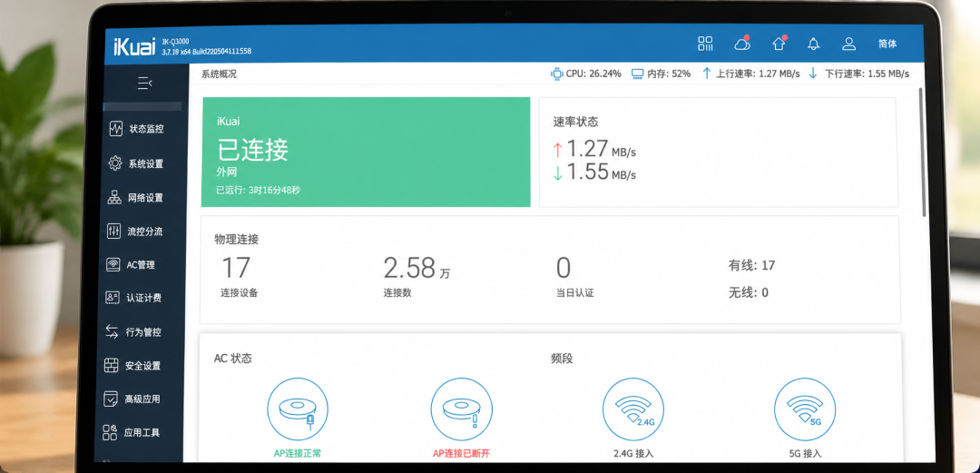Click the 内存 monitor icon

coord(637,74)
